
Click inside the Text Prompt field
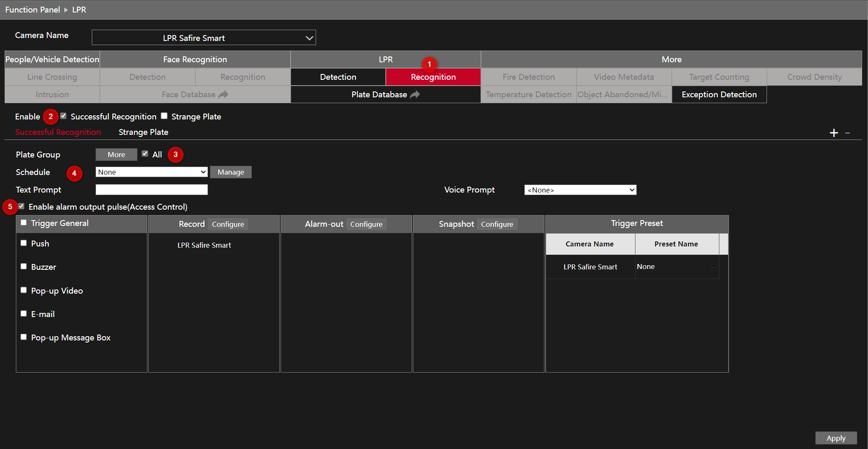(152, 189)
